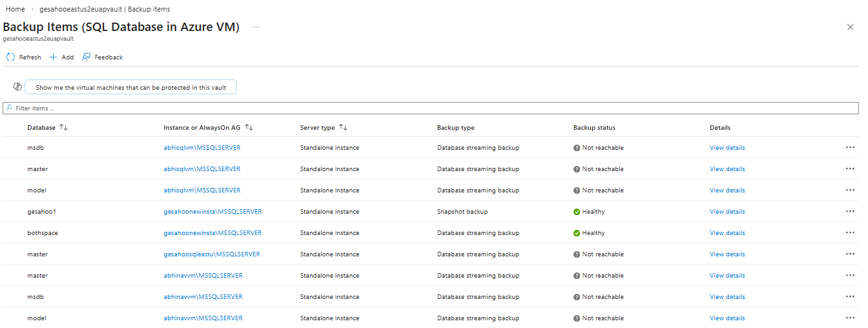The image size is (868, 328).
Task: Open more options for model on abhinavvm
Action: coord(850,318)
